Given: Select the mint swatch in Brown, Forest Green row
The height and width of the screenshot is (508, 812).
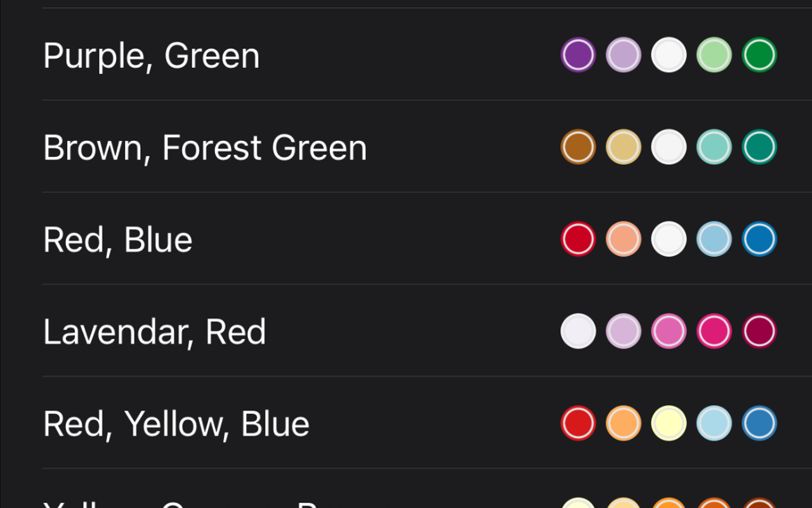Looking at the screenshot, I should (714, 147).
